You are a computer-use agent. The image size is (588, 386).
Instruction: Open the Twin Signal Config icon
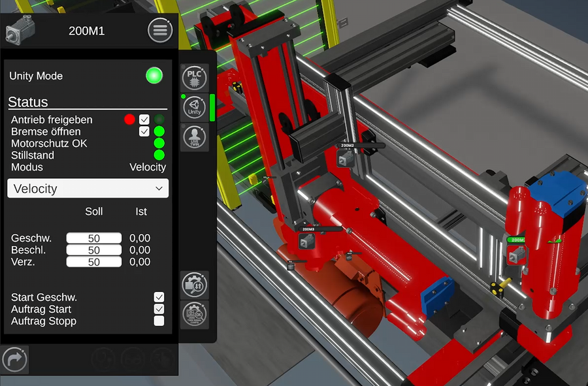click(x=194, y=314)
